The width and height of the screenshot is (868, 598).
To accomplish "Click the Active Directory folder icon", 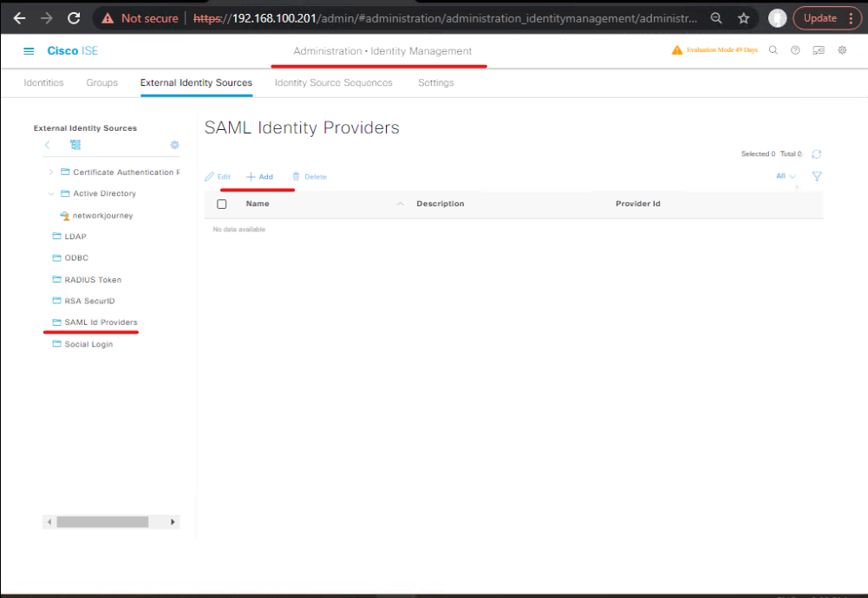I will pos(65,193).
